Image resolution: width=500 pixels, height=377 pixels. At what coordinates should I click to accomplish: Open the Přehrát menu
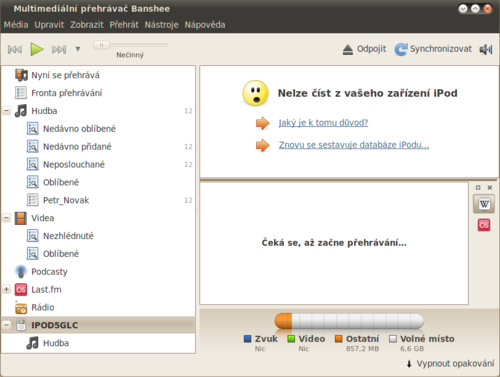[124, 25]
